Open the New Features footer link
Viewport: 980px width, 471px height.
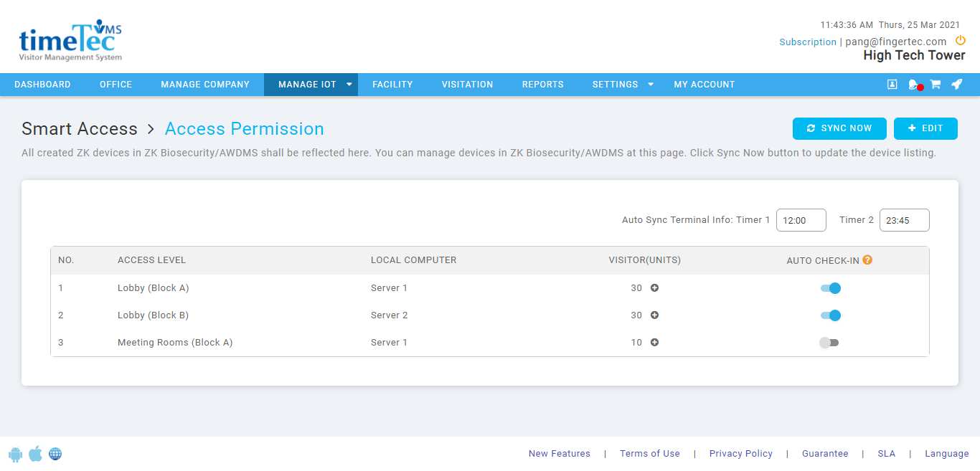[560, 454]
